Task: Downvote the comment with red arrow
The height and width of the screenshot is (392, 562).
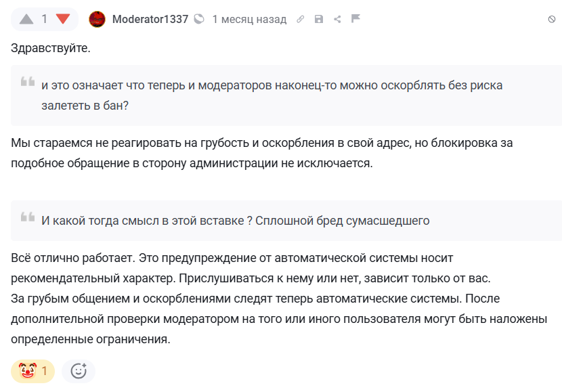Action: pyautogui.click(x=63, y=19)
